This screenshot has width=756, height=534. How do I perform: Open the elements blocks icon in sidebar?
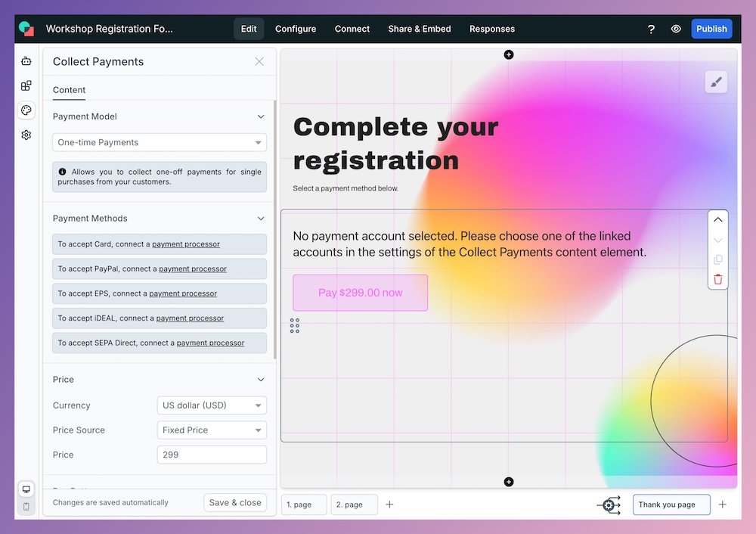pyautogui.click(x=26, y=85)
